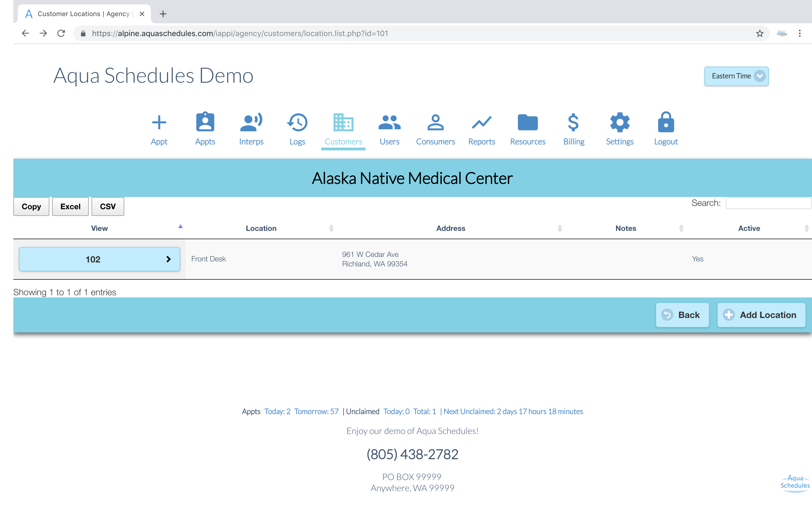This screenshot has height=515, width=812.
Task: Open a new browser tab
Action: [x=163, y=14]
